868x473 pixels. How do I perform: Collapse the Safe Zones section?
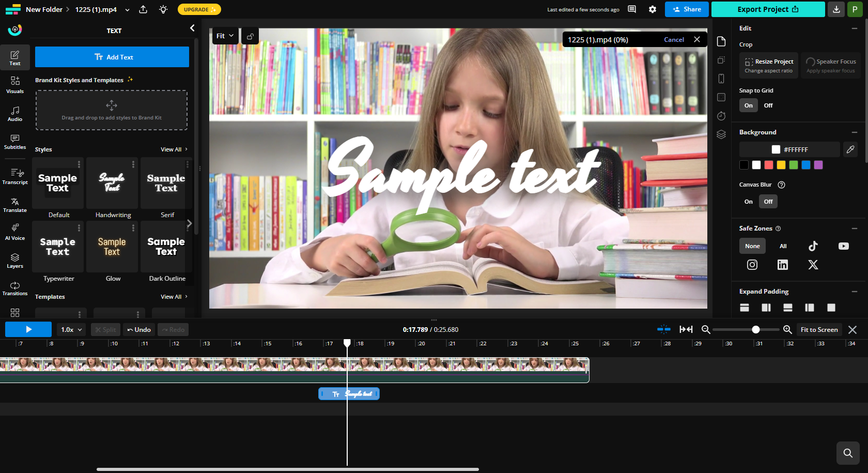pyautogui.click(x=855, y=228)
